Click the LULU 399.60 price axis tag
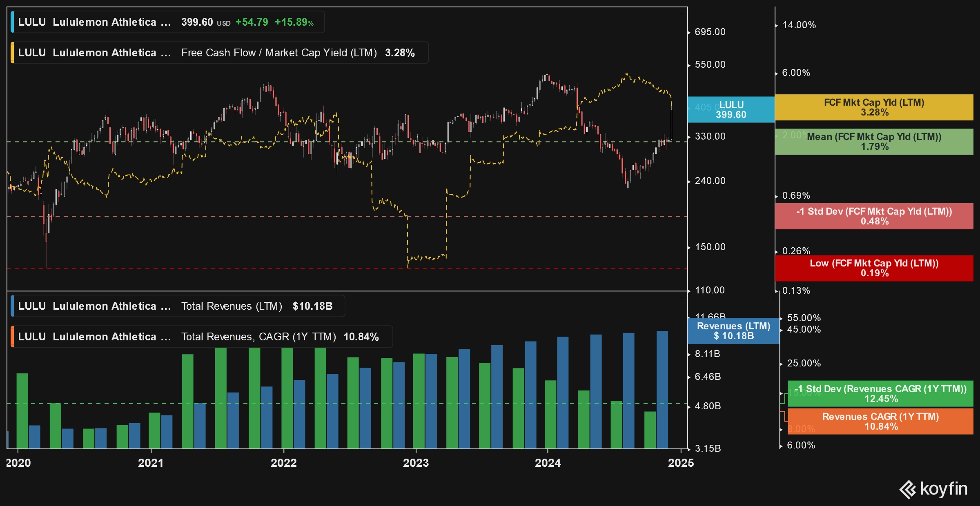Screen dimensions: 980x506 click(731, 110)
